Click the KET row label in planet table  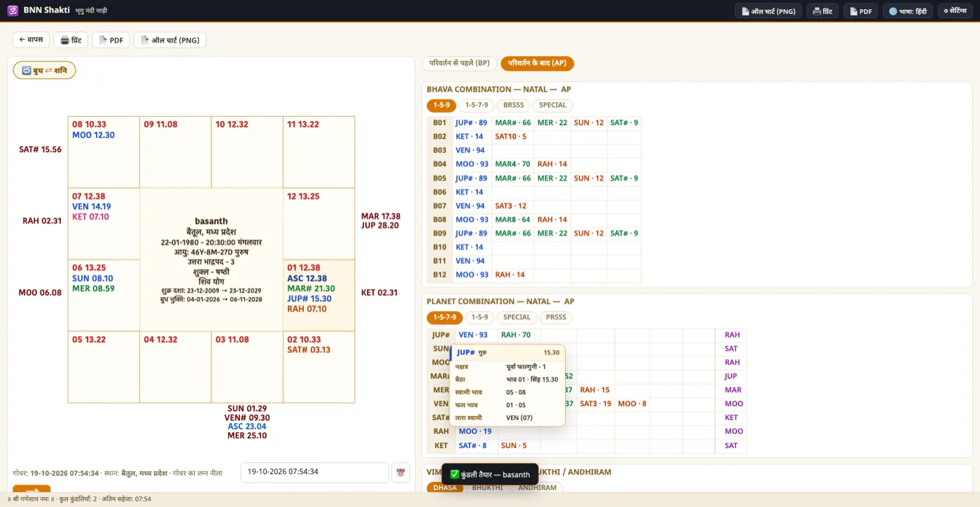[x=441, y=445]
